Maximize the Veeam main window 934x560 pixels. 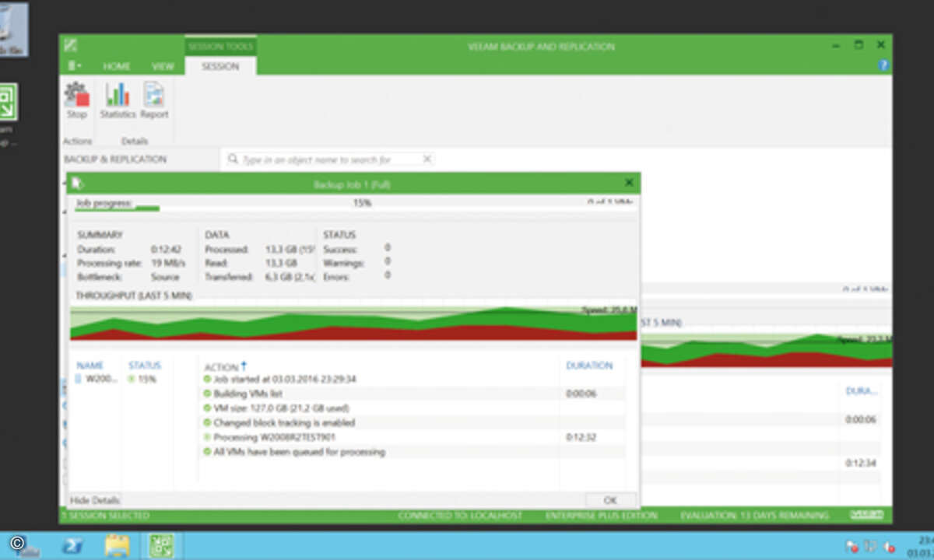coord(859,45)
